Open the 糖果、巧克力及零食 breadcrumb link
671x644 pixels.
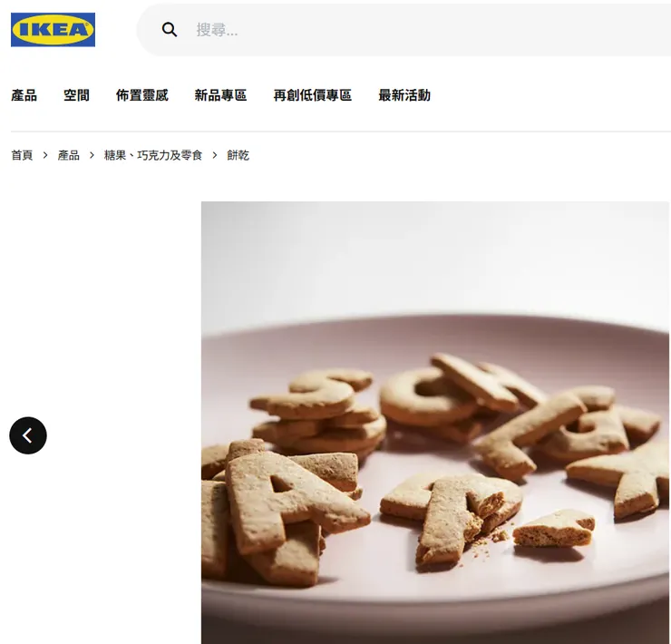tap(153, 155)
